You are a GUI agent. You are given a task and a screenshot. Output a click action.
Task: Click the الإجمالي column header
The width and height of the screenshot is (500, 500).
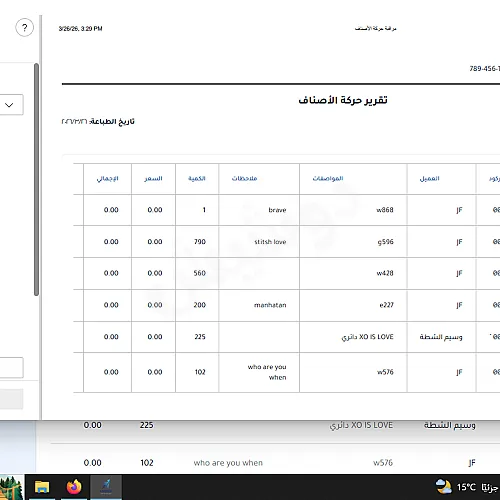click(107, 179)
